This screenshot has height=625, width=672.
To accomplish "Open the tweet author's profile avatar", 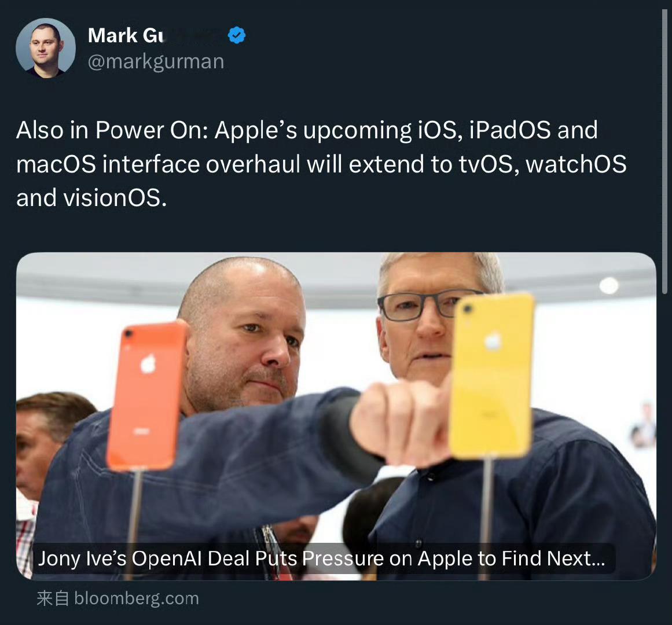I will click(x=45, y=48).
